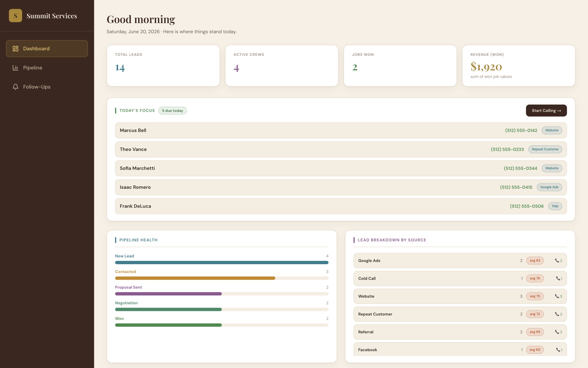Image resolution: width=588 pixels, height=368 pixels.
Task: Click the 'avg 65' badge for Referral
Action: (535, 332)
